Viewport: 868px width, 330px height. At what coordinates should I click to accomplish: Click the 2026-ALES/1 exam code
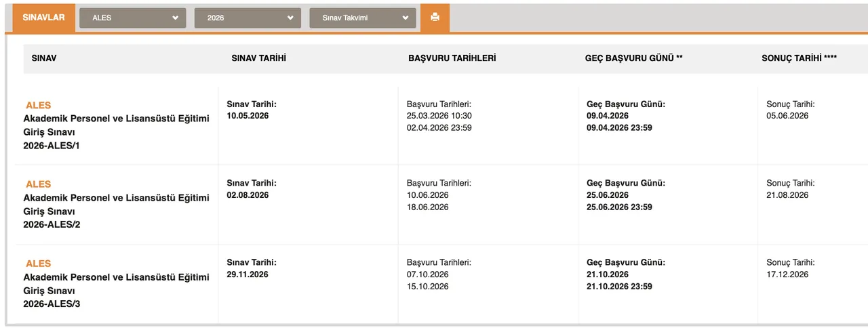pos(52,146)
